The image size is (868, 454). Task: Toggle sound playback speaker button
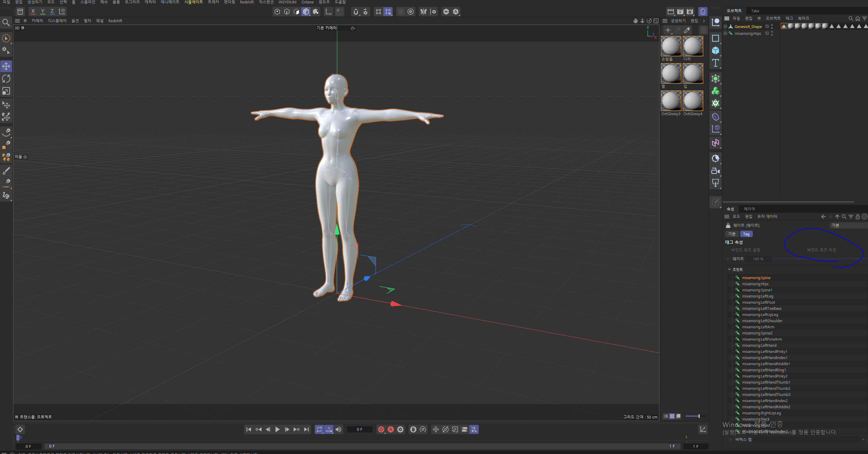point(338,429)
